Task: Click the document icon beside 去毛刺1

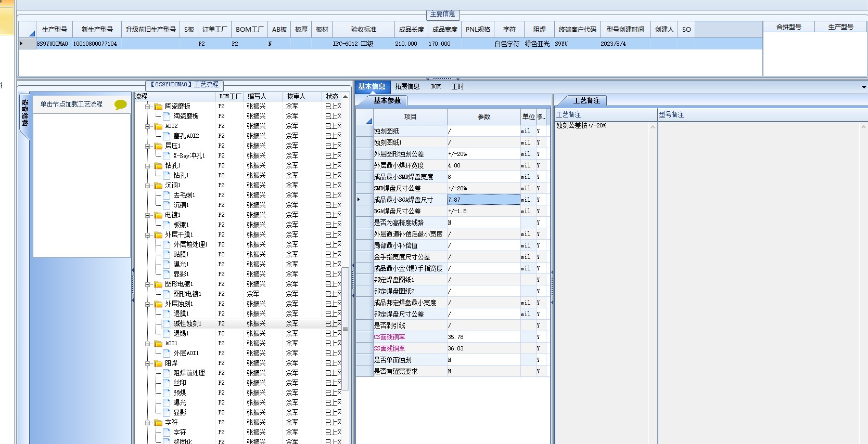Action: (x=167, y=195)
